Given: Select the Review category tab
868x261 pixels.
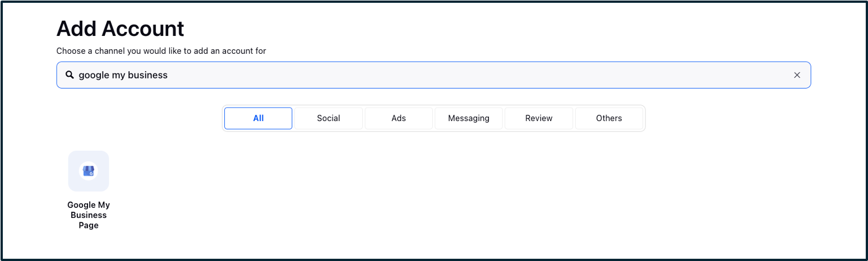Looking at the screenshot, I should coord(539,118).
